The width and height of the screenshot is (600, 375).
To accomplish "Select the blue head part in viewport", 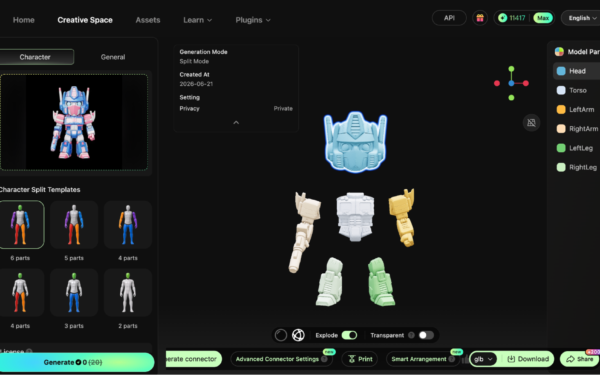I will tap(355, 142).
